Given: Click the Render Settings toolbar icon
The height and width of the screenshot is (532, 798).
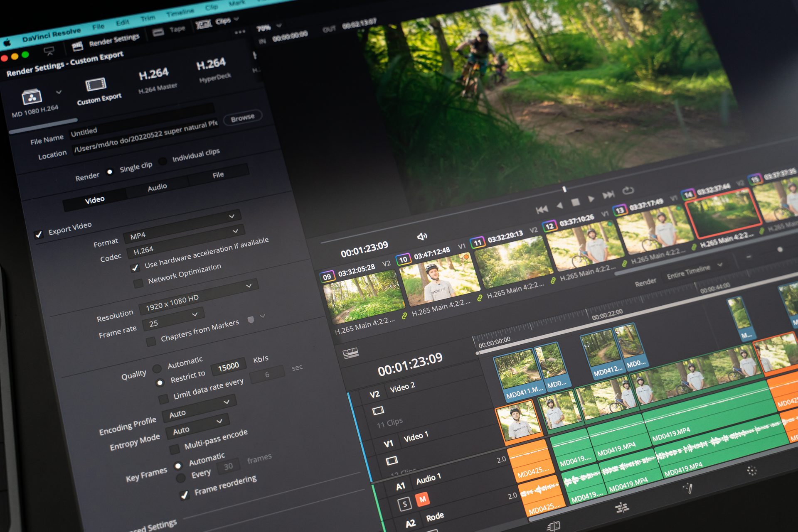Looking at the screenshot, I should pos(78,46).
